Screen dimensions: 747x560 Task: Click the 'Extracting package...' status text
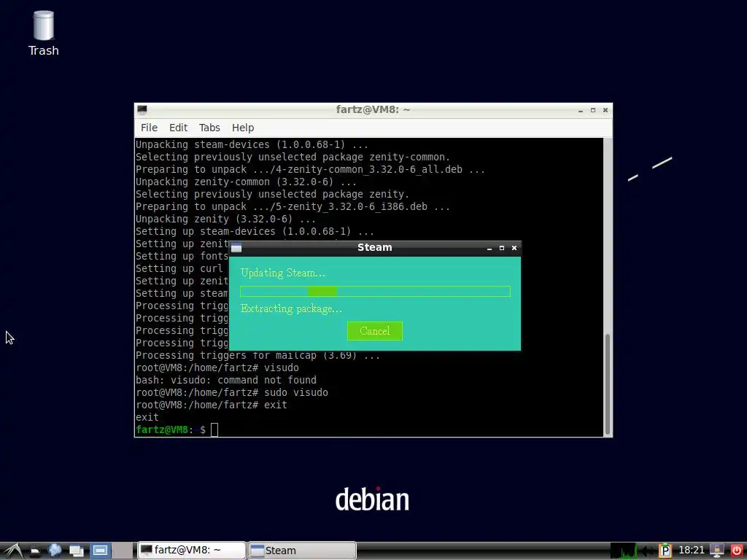[x=291, y=308]
